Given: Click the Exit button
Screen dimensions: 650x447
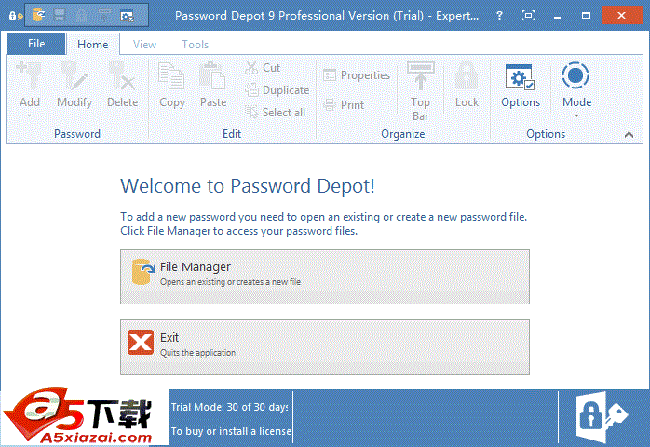Looking at the screenshot, I should coord(325,347).
